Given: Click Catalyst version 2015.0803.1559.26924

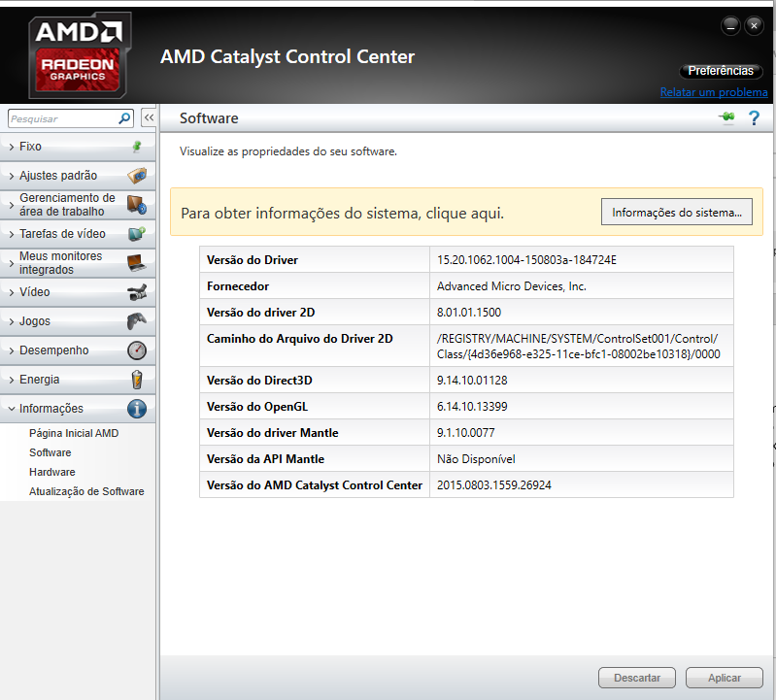Looking at the screenshot, I should 494,485.
